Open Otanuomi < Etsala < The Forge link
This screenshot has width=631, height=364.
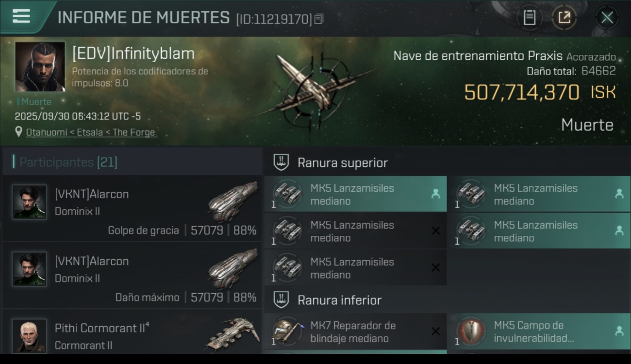point(91,132)
